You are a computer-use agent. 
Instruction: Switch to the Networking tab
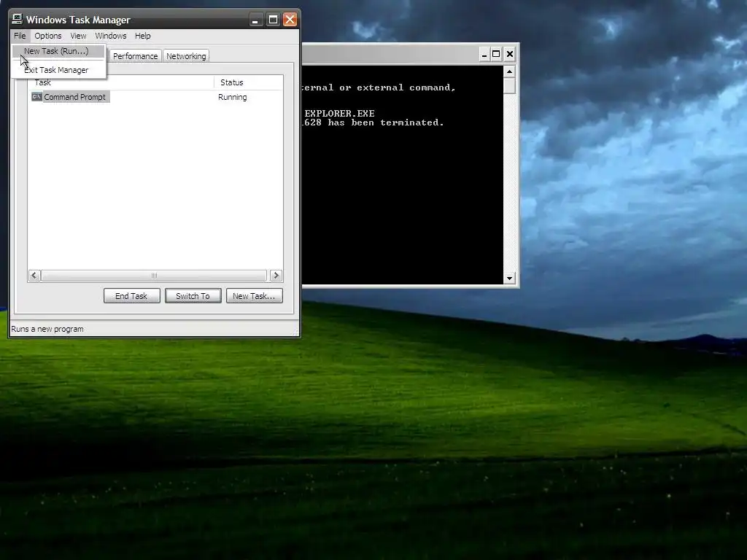tap(186, 56)
